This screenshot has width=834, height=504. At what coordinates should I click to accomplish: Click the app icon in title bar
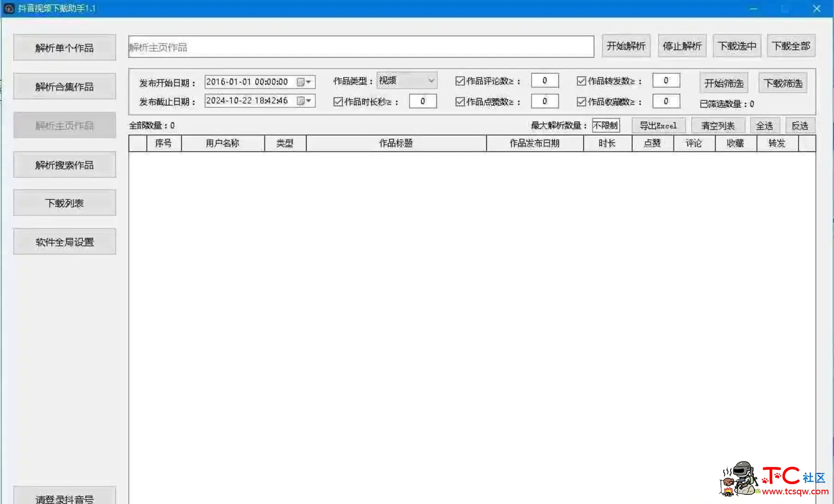click(x=9, y=8)
